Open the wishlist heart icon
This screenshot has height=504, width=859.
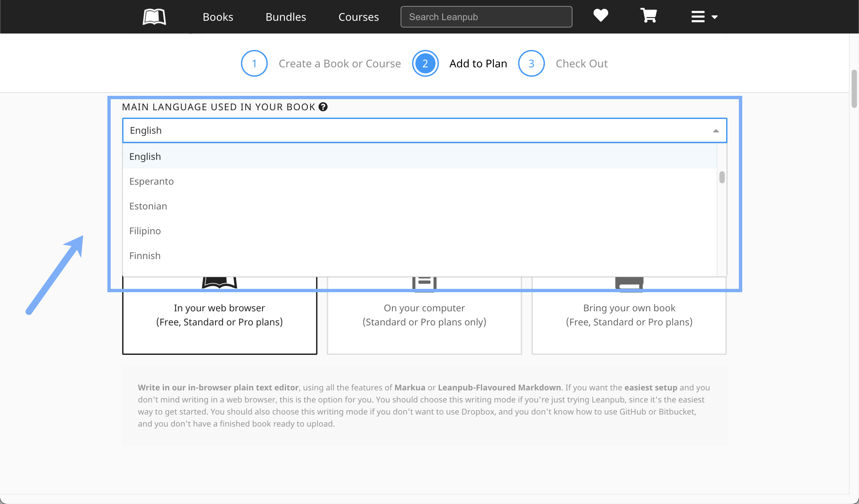[x=601, y=16]
